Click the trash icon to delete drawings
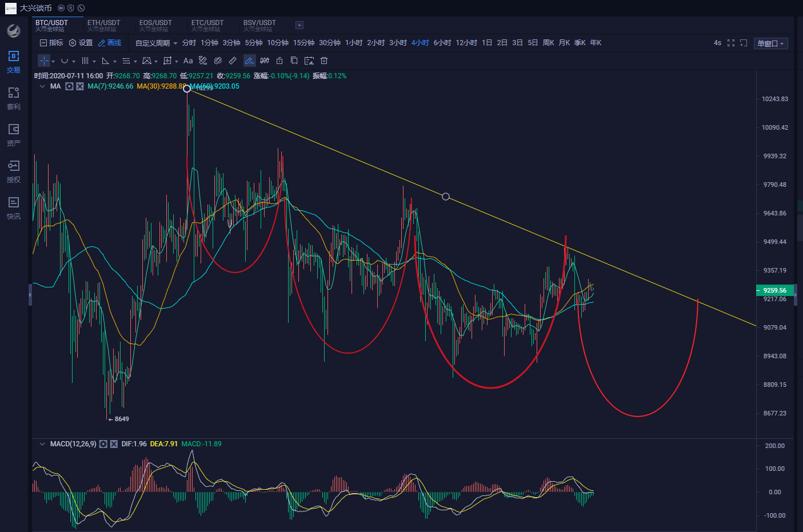This screenshot has height=532, width=803. point(324,61)
